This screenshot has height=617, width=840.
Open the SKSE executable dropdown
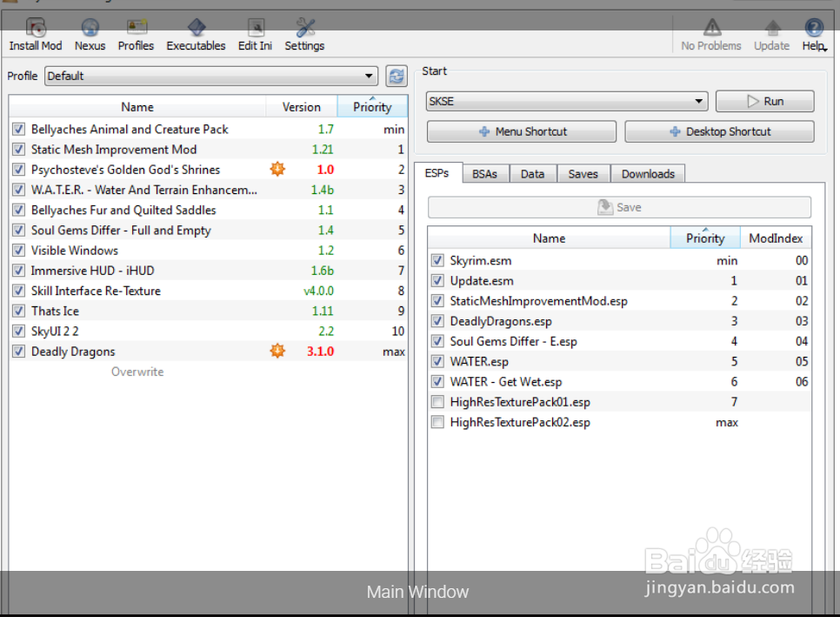567,101
